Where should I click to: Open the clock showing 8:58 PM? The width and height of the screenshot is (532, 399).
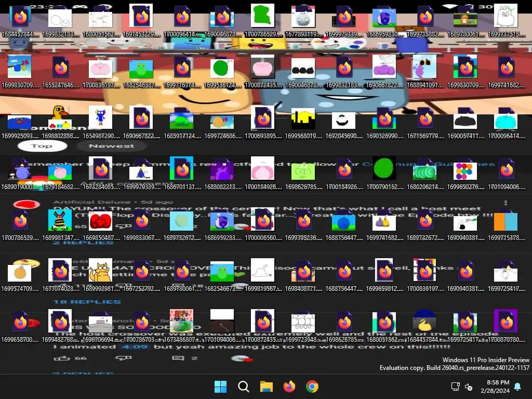[495, 387]
